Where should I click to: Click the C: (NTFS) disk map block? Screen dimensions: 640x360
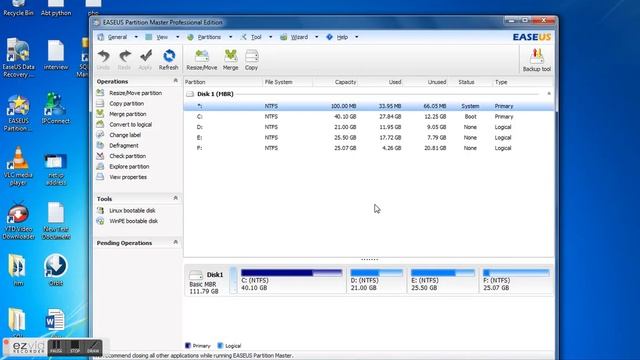point(291,280)
